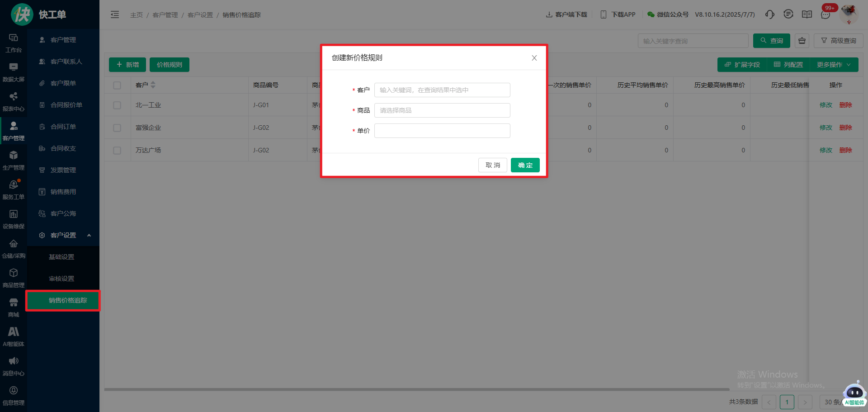This screenshot has width=868, height=412.
Task: Toggle the select-all header checkbox
Action: click(117, 85)
